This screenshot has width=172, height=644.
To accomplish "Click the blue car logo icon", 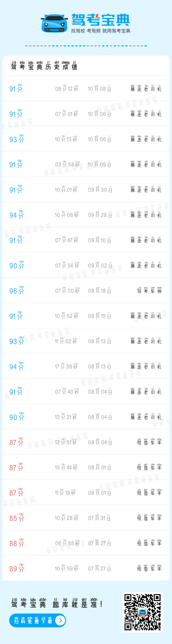I will pyautogui.click(x=54, y=23).
